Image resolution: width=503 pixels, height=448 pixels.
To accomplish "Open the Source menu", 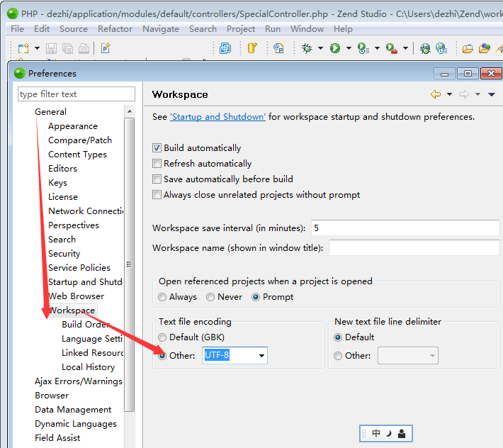I will [74, 29].
